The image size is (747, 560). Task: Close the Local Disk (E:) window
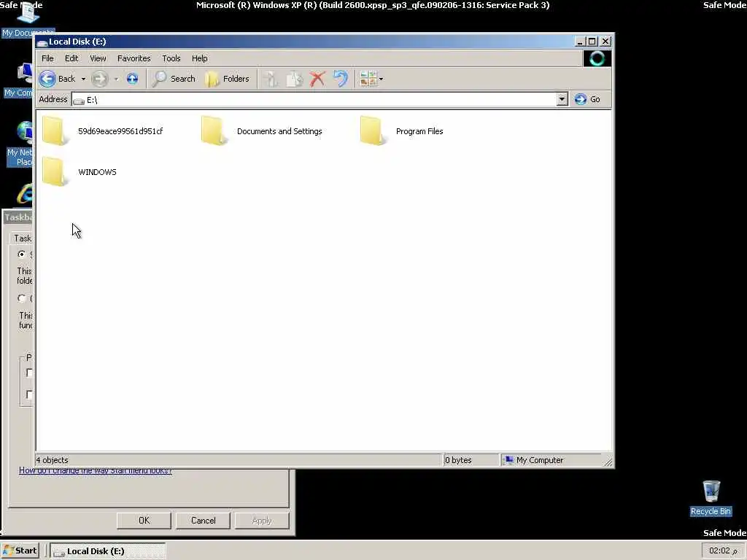tap(605, 42)
